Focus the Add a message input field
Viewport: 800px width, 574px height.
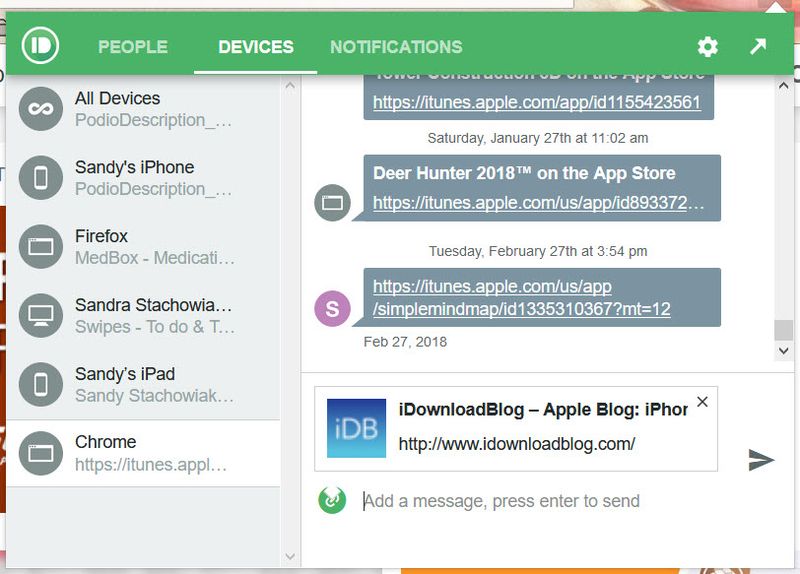point(501,501)
